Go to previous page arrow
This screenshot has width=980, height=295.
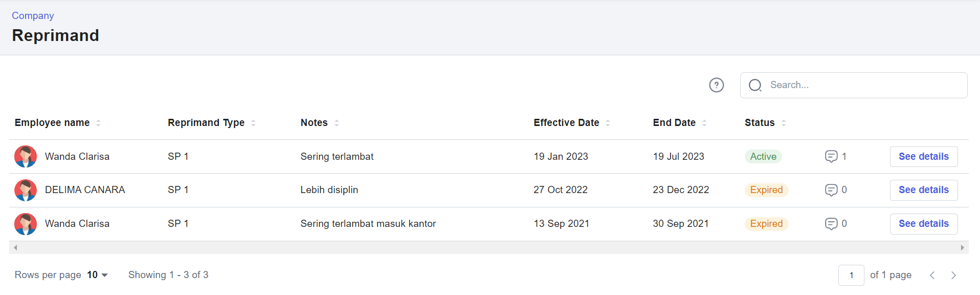point(932,276)
